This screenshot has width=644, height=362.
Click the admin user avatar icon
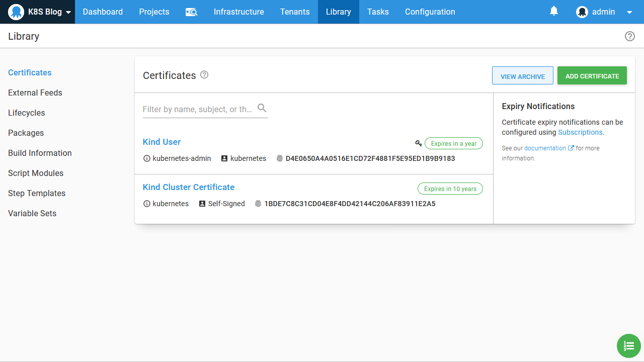[582, 12]
